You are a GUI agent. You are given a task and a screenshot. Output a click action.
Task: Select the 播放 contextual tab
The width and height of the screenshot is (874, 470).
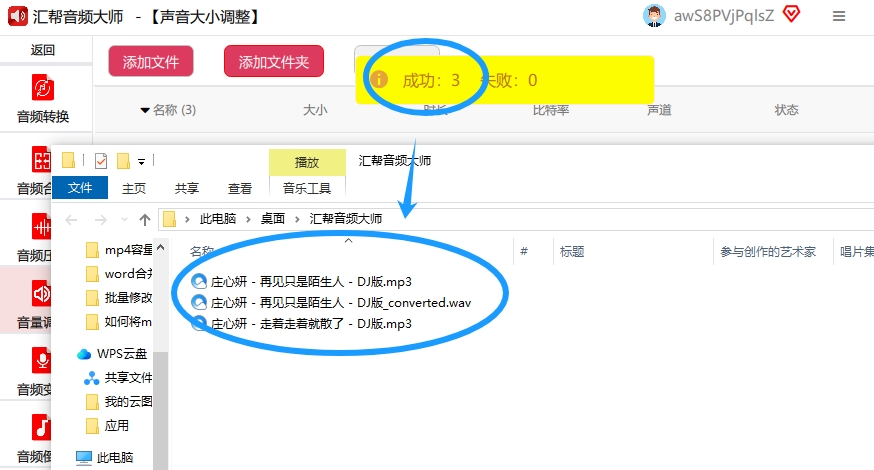pos(307,162)
